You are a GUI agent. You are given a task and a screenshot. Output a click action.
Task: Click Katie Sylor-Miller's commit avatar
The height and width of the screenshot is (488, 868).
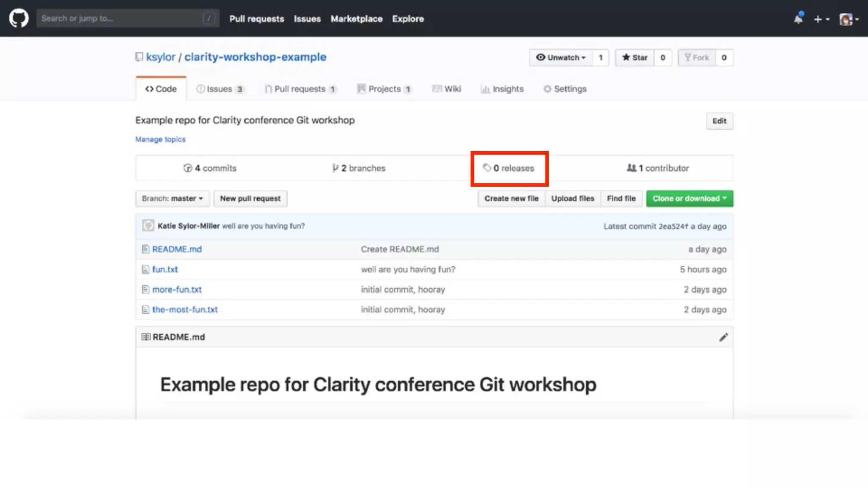pos(148,226)
